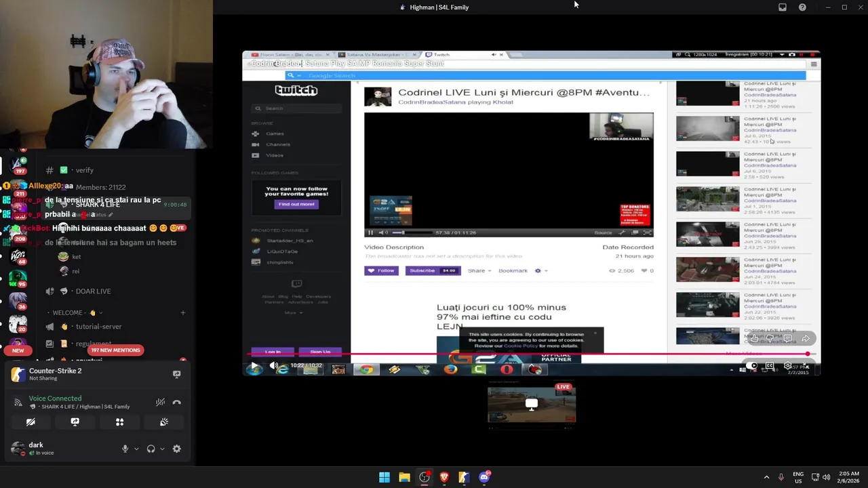Open Brave browser from taskbar

[444, 477]
